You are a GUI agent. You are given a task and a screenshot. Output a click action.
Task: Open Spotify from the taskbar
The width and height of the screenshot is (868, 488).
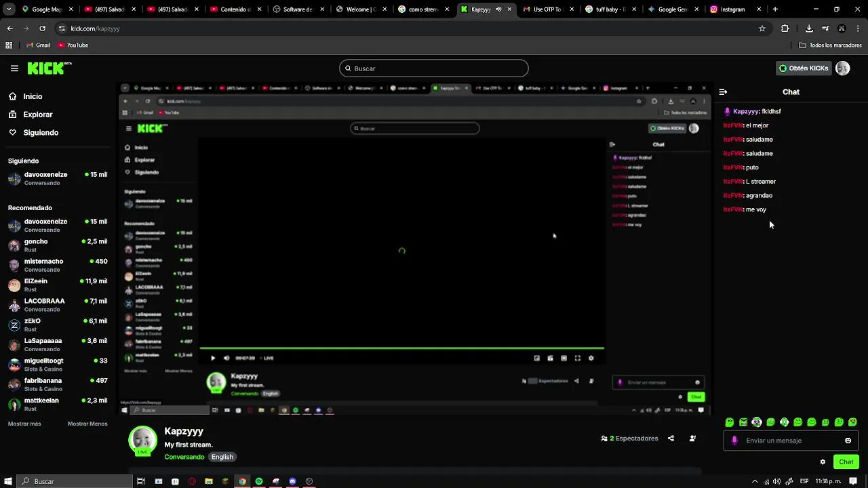click(259, 481)
